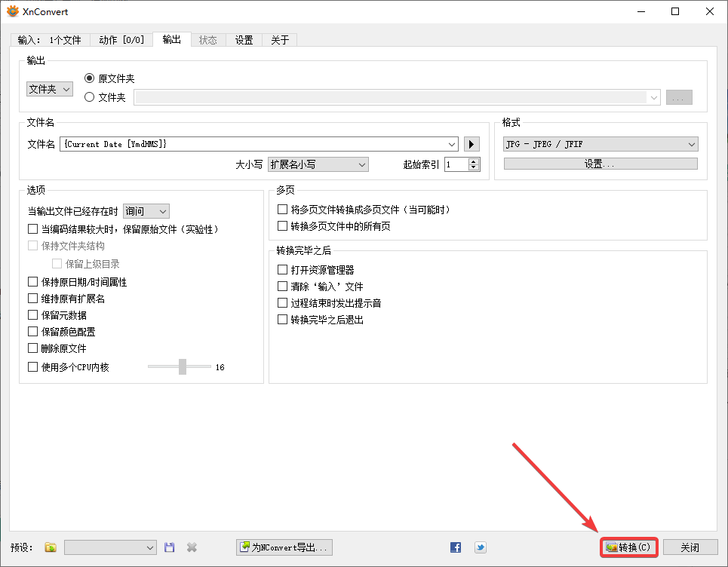Viewport: 728px width, 567px height.
Task: Select the 文件夹 radio option for output
Action: coord(89,97)
